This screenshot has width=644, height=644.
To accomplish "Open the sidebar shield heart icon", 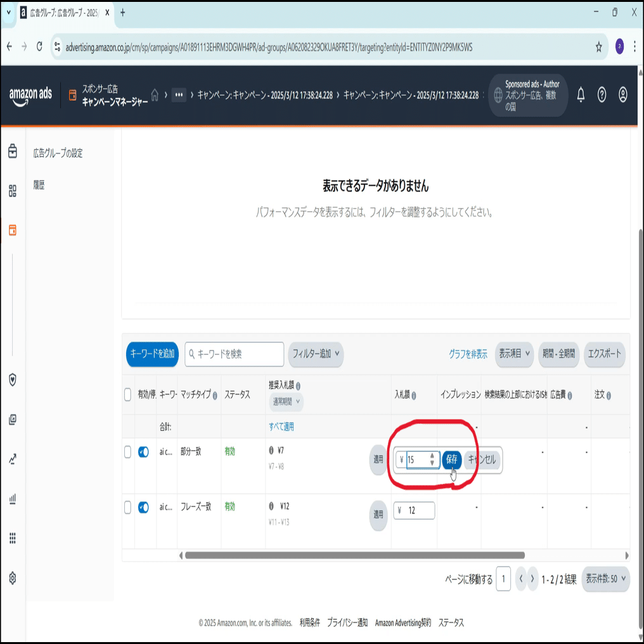I will click(13, 380).
